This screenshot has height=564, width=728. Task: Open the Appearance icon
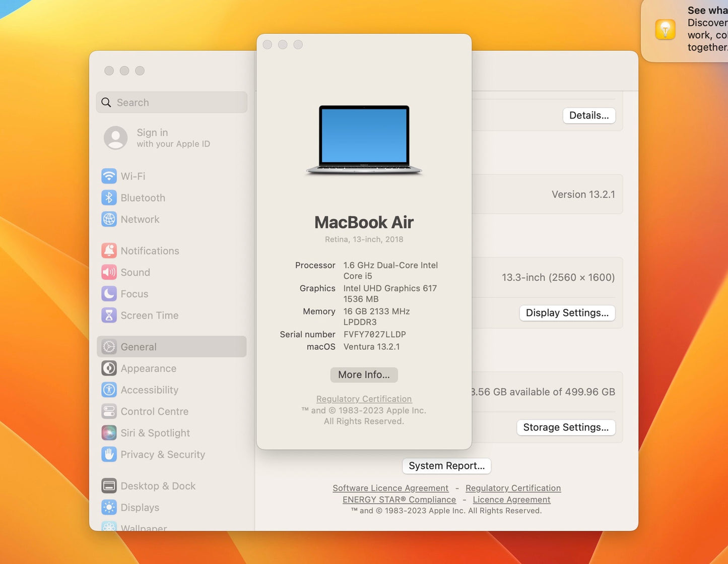click(109, 368)
